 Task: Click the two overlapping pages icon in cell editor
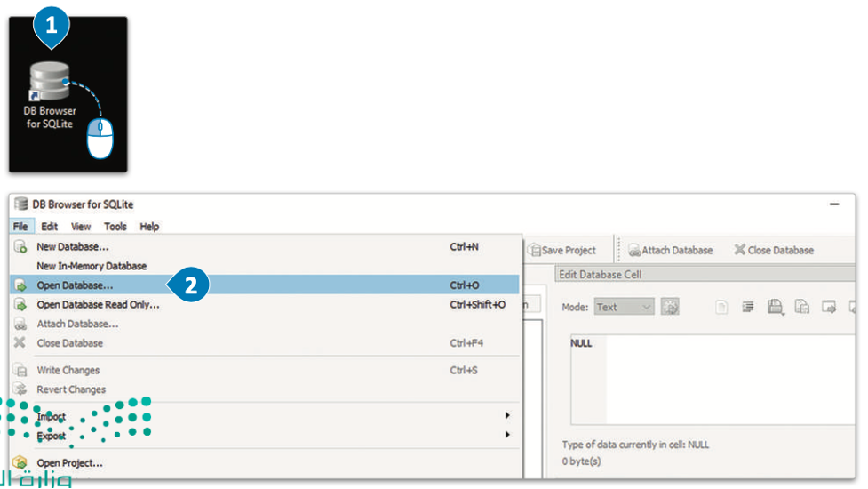click(x=802, y=307)
